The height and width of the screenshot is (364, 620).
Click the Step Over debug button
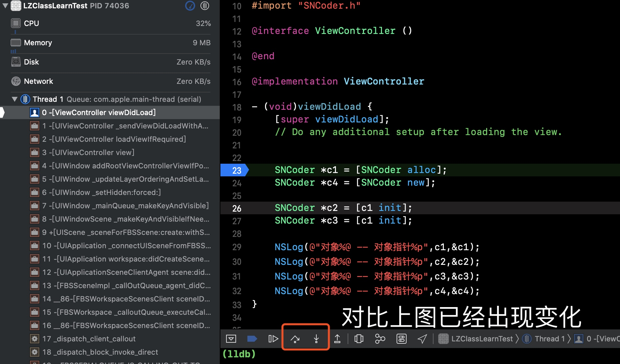[x=295, y=339]
